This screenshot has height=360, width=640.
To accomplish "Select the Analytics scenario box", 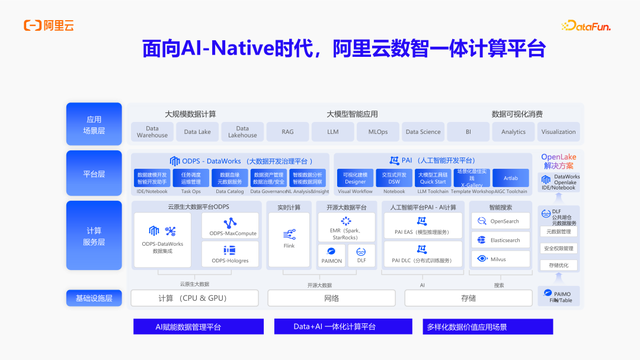I will click(x=513, y=132).
